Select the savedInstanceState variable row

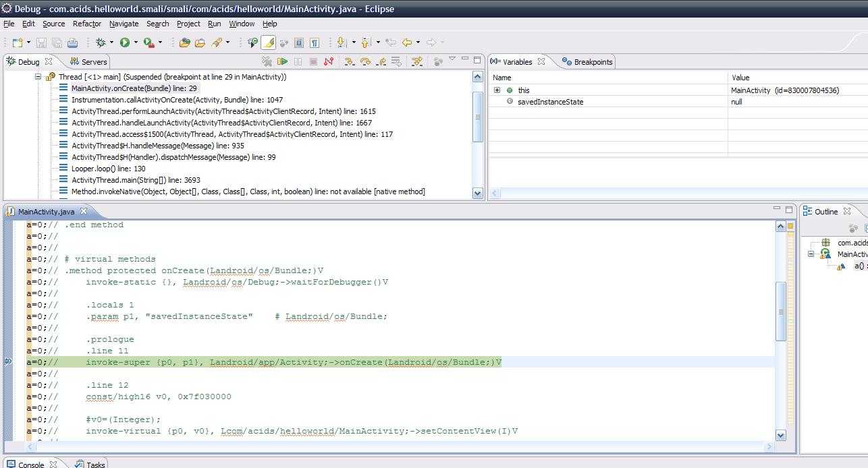(x=678, y=102)
